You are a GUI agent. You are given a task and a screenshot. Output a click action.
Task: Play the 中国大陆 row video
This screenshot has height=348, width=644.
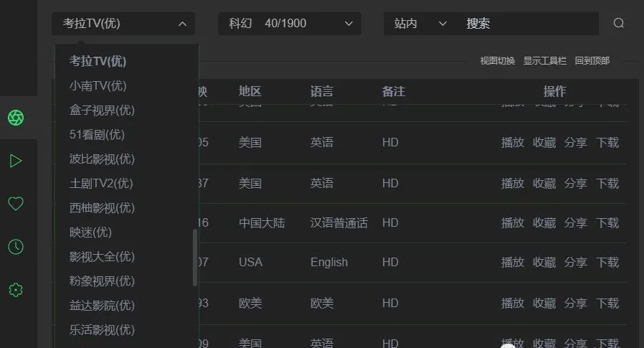(x=513, y=222)
